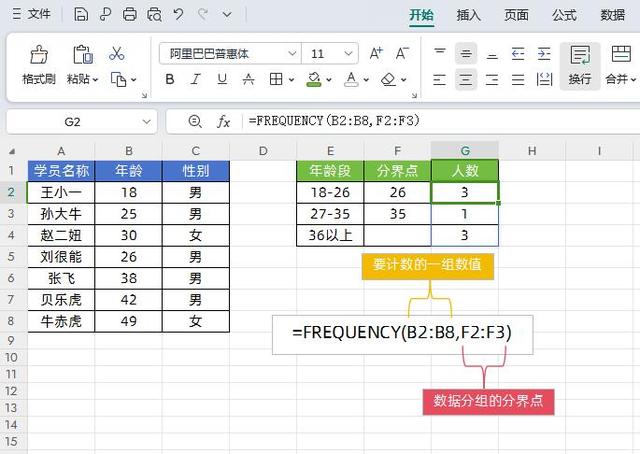Switch to the 插入 ribbon tab

469,15
